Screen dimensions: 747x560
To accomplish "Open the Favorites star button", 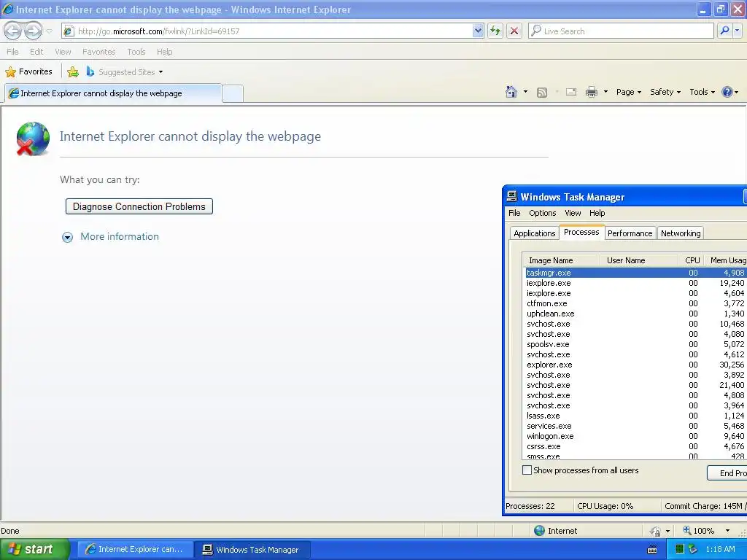I will 28,71.
